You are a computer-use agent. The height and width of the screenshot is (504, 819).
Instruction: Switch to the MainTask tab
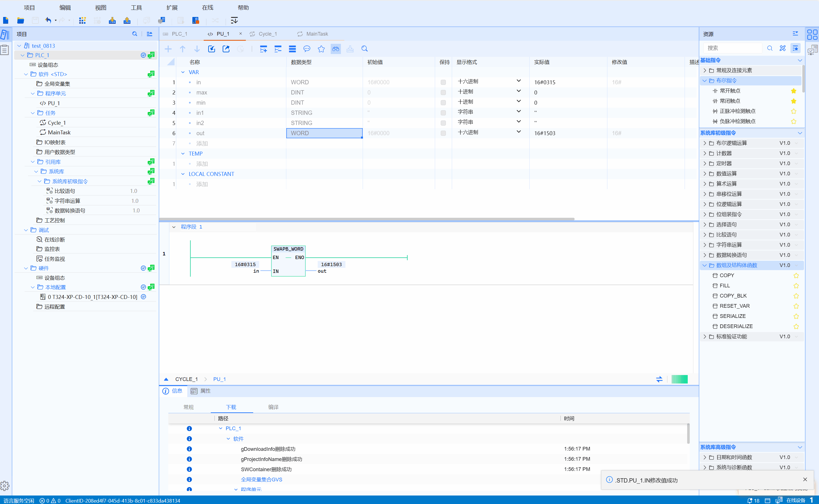pos(317,34)
